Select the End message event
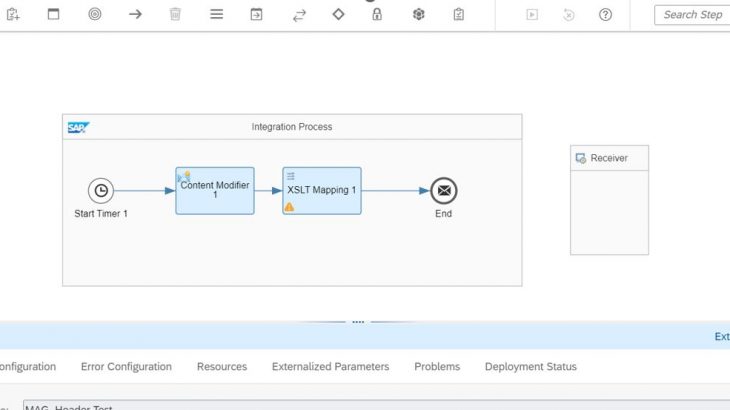This screenshot has height=410, width=730. [x=443, y=191]
